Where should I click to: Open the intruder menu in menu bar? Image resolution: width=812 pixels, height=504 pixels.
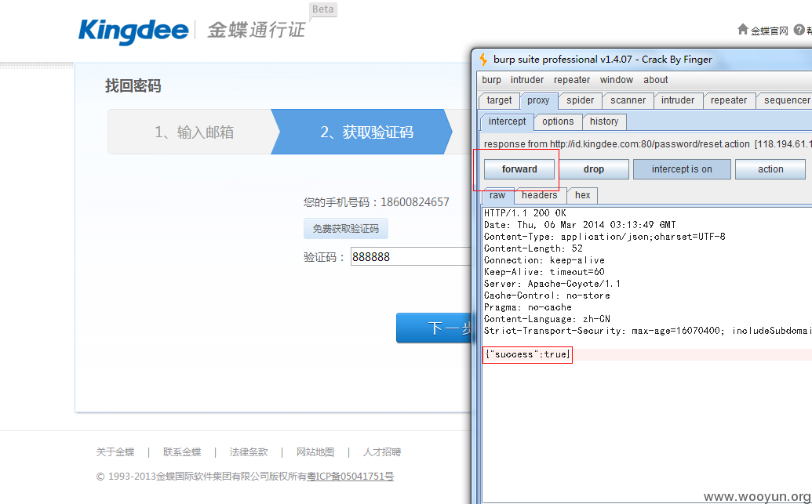coord(527,80)
